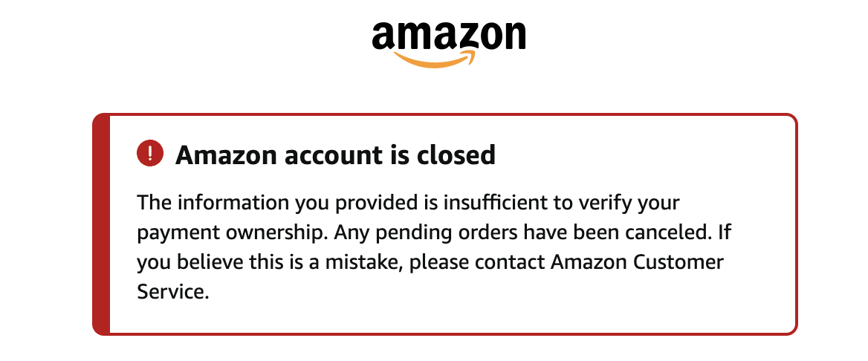Click the red left border of the alert

tap(101, 224)
